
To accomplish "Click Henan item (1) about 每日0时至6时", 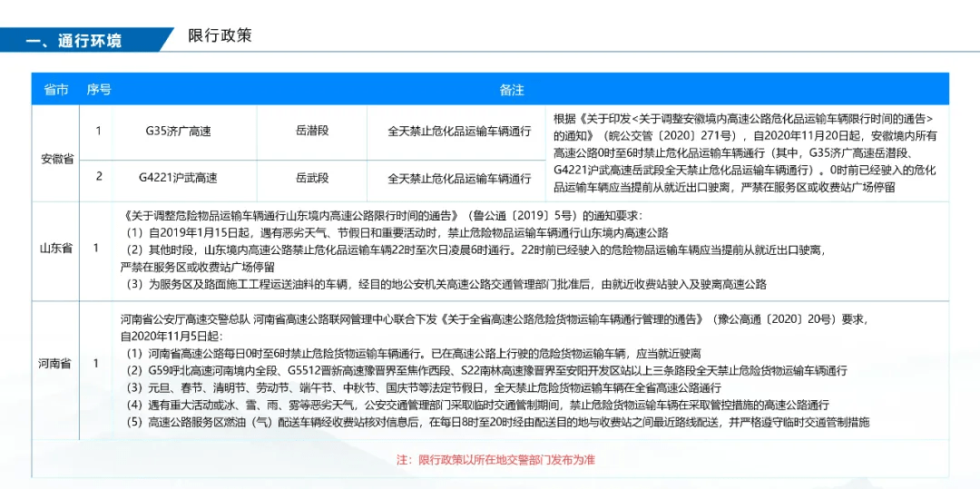I will [415, 353].
